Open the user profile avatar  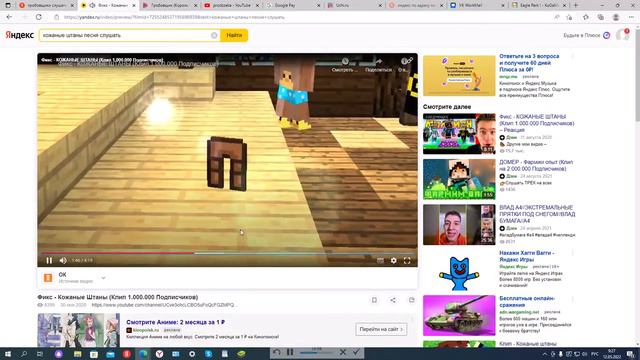[x=623, y=35]
